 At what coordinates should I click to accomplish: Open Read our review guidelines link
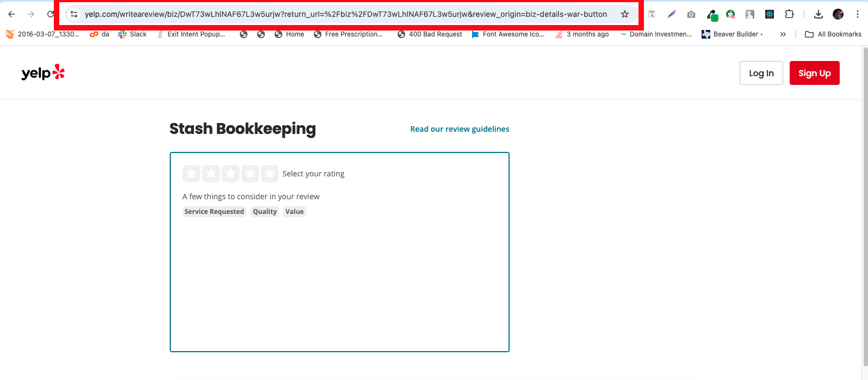point(460,129)
